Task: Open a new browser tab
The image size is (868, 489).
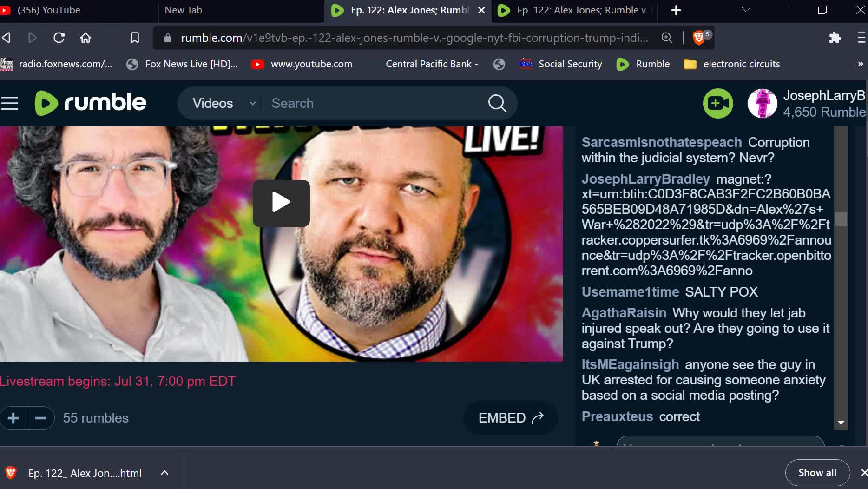Action: (676, 10)
